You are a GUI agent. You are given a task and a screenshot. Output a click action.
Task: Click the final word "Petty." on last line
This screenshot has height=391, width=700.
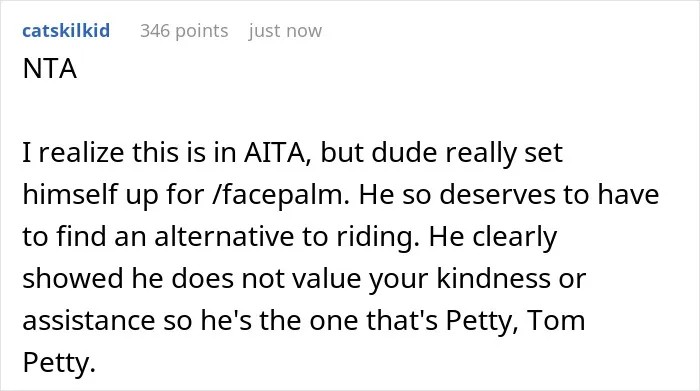[59, 362]
